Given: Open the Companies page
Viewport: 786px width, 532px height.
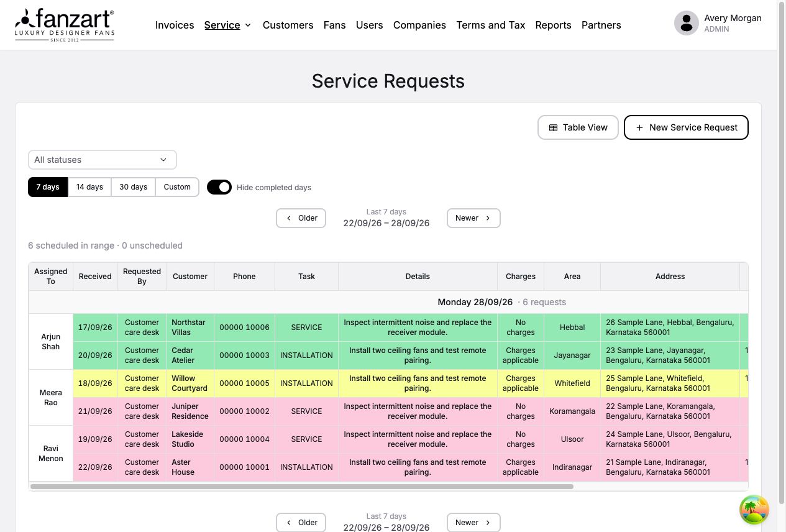Looking at the screenshot, I should click(x=419, y=25).
